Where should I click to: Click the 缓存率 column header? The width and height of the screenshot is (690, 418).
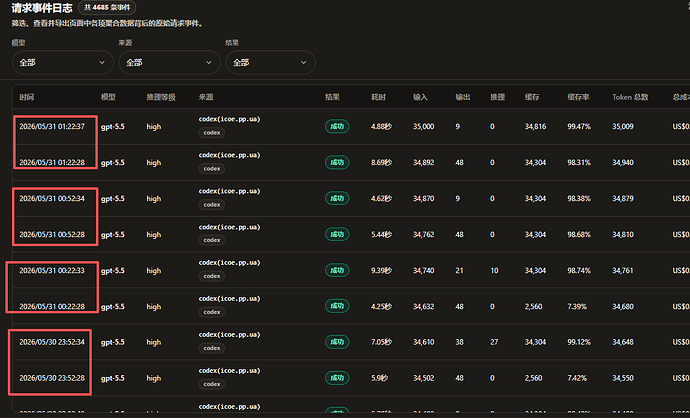(578, 97)
